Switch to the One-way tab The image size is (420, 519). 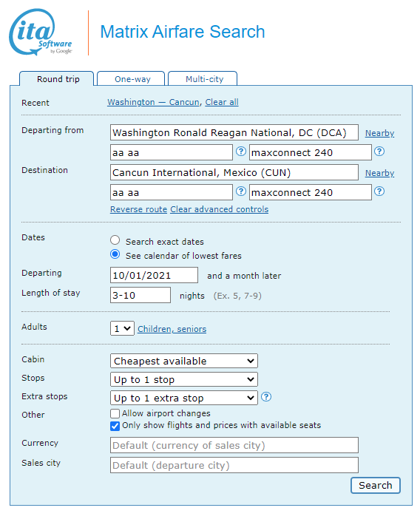click(131, 79)
